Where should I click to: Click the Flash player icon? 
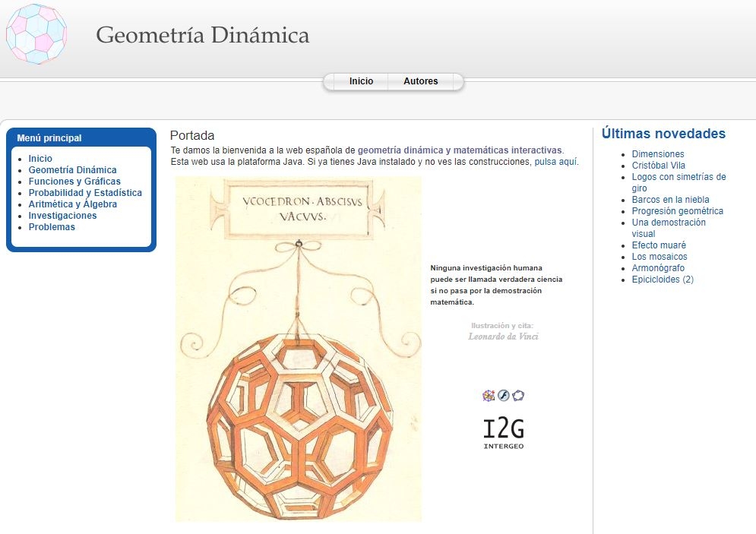[504, 395]
